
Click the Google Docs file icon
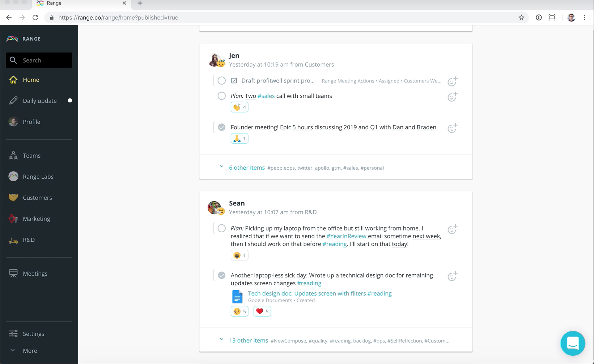(x=237, y=297)
